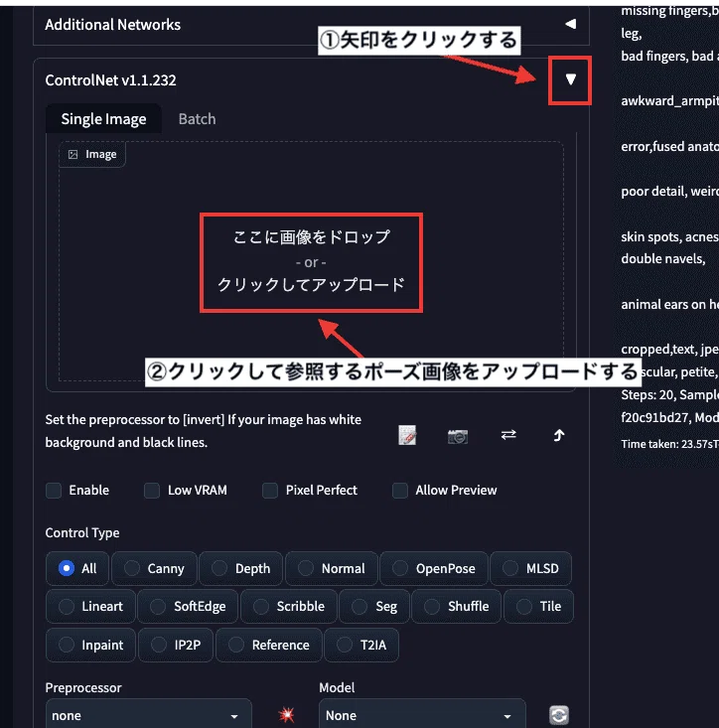Open the webcam camera icon

[x=457, y=436]
